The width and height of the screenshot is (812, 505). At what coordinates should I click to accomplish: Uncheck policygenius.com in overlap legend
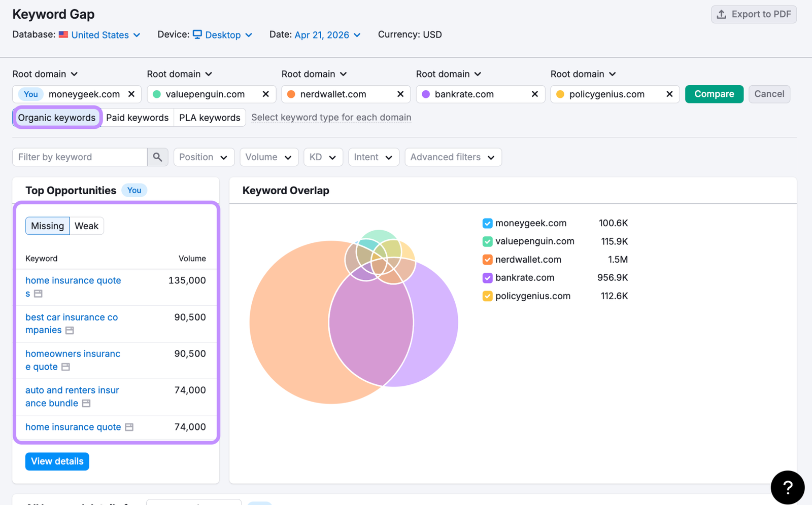coord(487,296)
